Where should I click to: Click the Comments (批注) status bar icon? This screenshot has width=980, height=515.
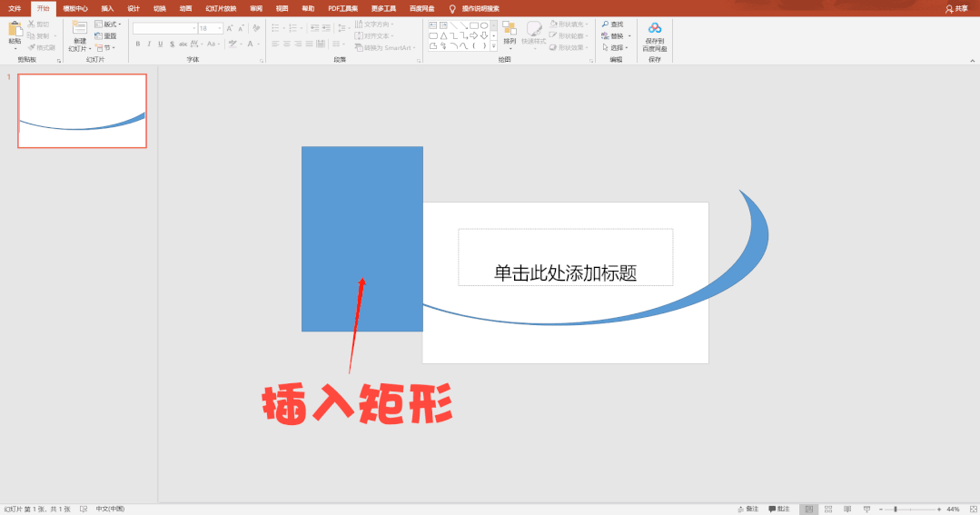click(772, 510)
